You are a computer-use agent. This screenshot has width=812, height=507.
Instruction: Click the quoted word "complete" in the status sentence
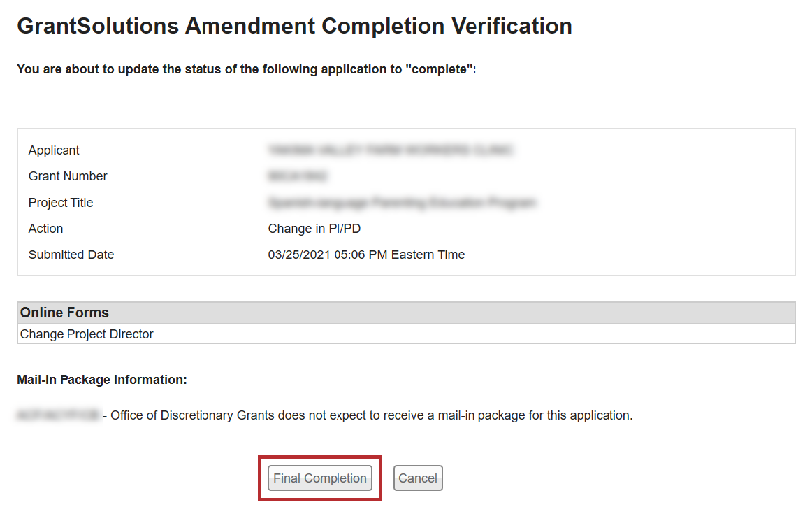[x=437, y=69]
